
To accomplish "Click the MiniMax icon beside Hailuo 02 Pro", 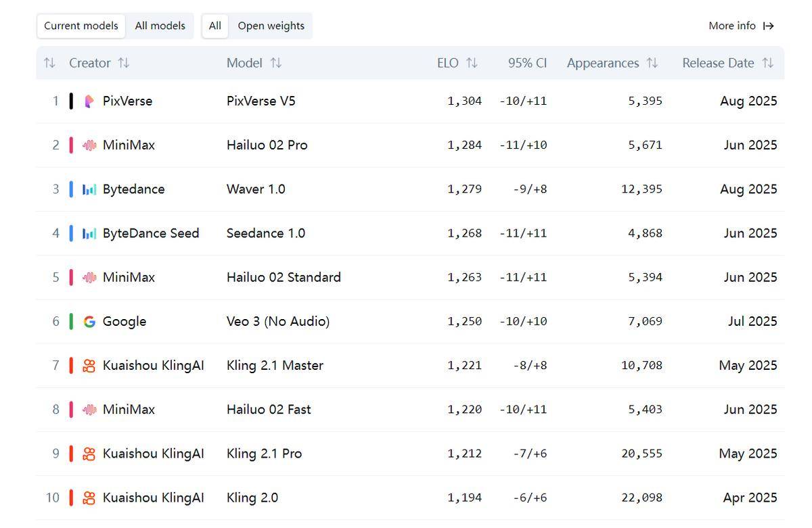I will tap(89, 145).
